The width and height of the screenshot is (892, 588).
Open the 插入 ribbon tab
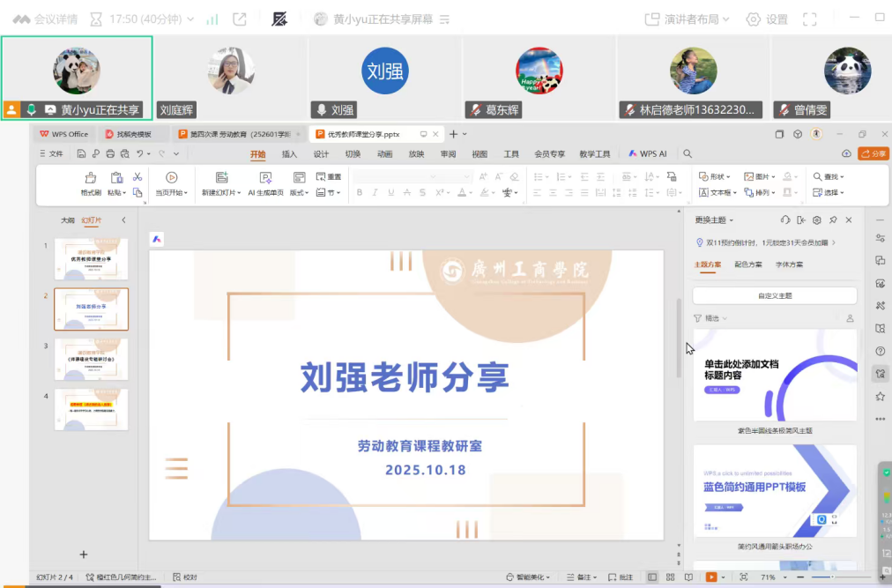point(289,153)
